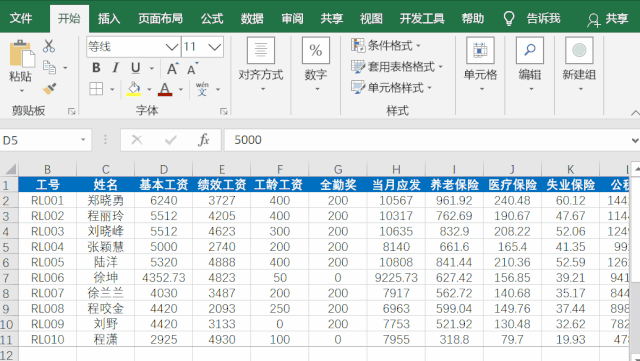Decrease font size with small A
The width and height of the screenshot is (640, 361).
(x=192, y=69)
